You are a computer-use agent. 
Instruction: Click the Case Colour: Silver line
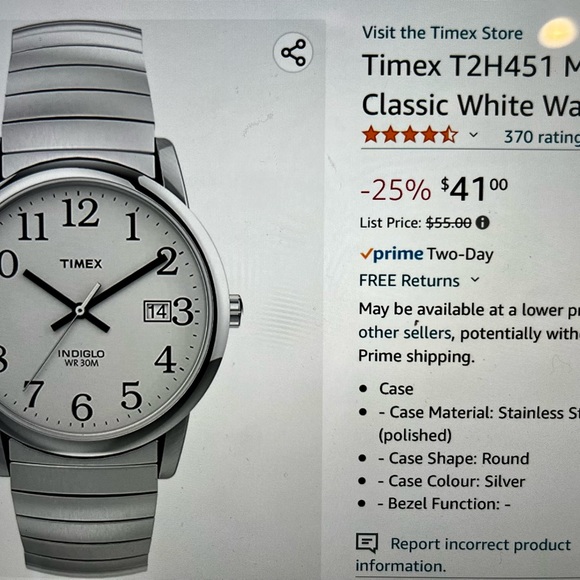[451, 482]
